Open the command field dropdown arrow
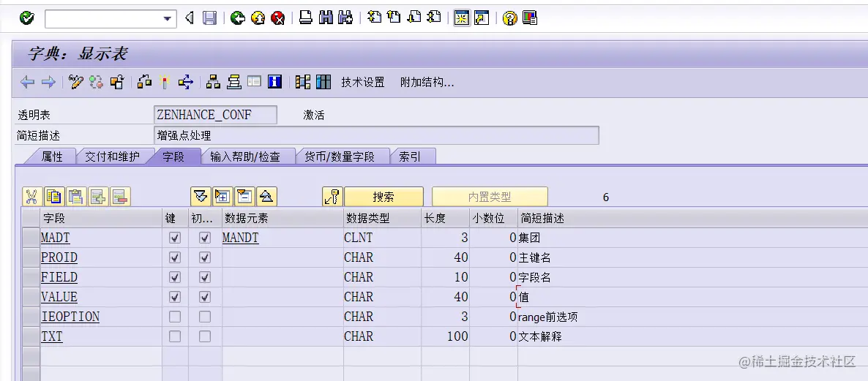Image resolution: width=868 pixels, height=381 pixels. pos(167,19)
